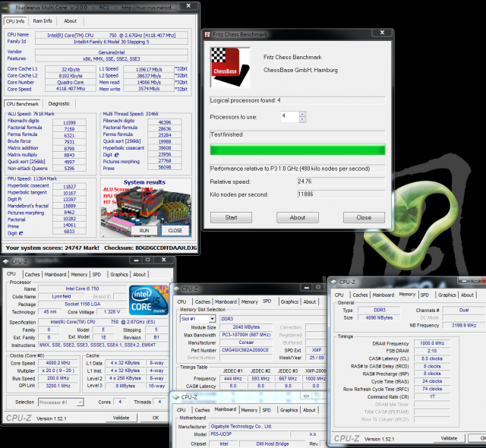Click the CPU-Z icon in bottom-left window title
The height and width of the screenshot is (448, 486).
coord(5,261)
